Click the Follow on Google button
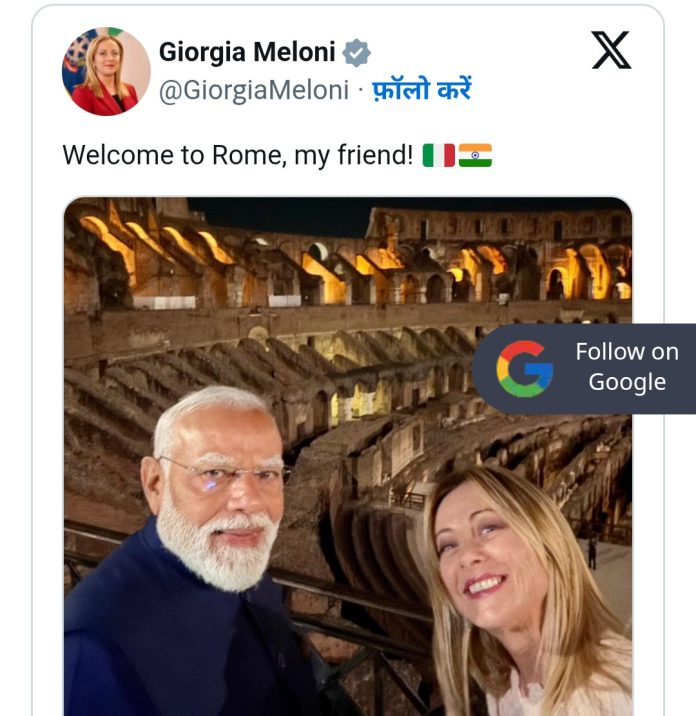This screenshot has width=696, height=716. 584,369
